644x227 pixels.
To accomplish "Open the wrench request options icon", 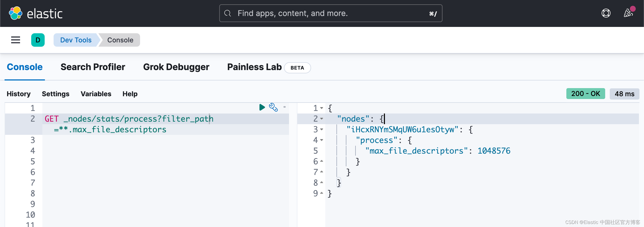I will pos(273,107).
